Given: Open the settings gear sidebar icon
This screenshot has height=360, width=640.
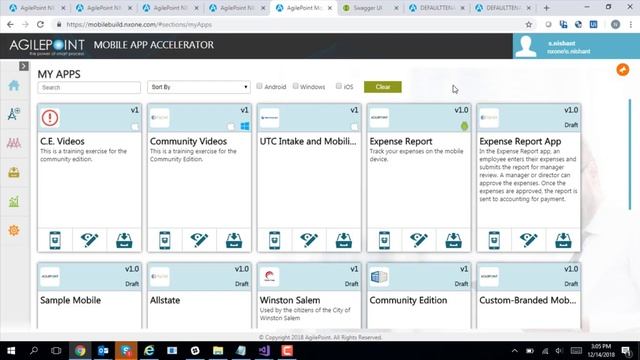Looking at the screenshot, I should [14, 230].
